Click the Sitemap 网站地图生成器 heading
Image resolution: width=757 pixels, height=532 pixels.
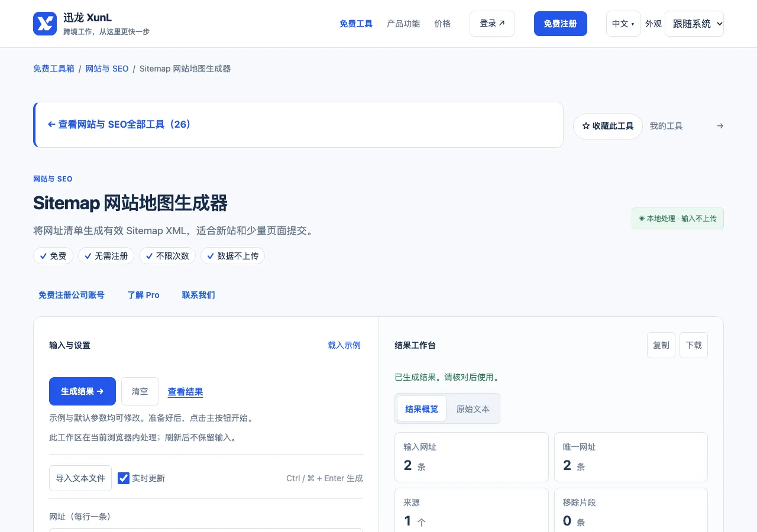click(x=130, y=203)
